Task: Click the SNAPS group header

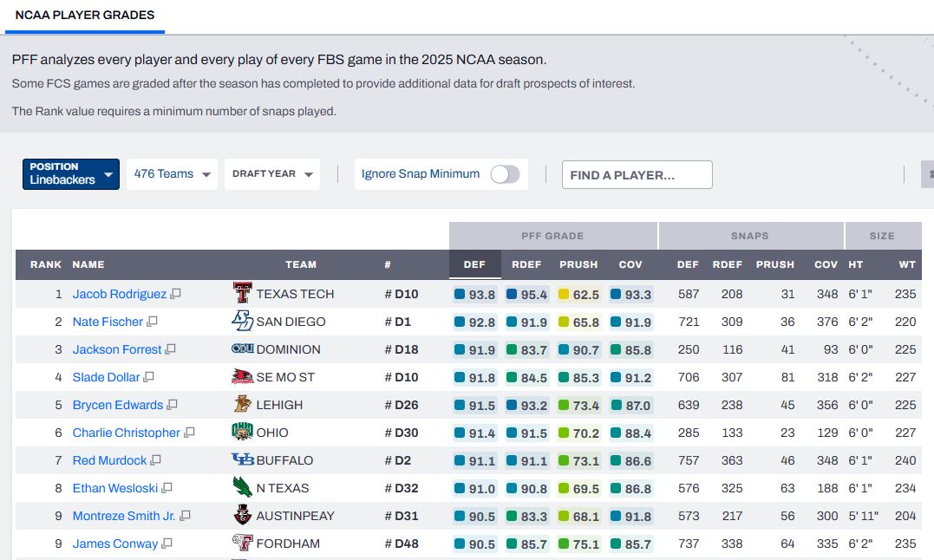Action: click(750, 236)
